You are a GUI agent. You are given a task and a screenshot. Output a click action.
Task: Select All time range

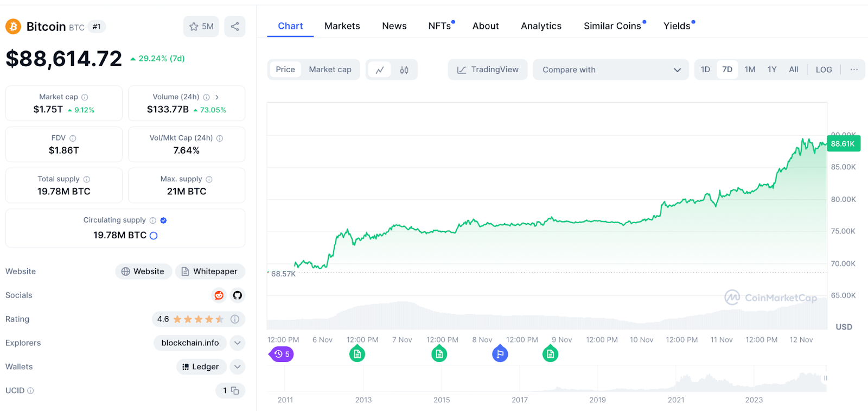pos(794,69)
